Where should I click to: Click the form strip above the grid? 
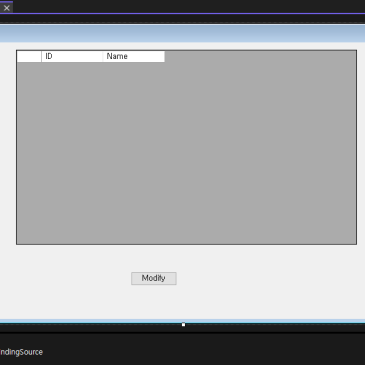[182, 46]
